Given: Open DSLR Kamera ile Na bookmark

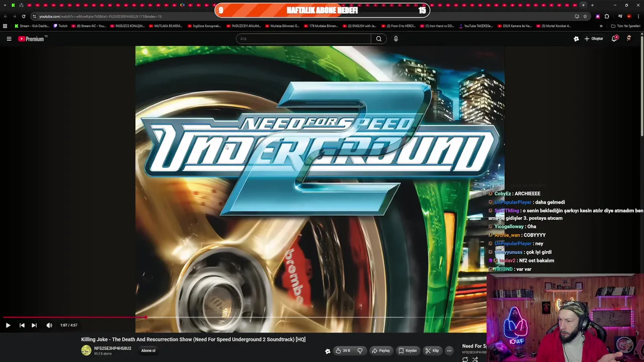Looking at the screenshot, I should click(x=514, y=26).
